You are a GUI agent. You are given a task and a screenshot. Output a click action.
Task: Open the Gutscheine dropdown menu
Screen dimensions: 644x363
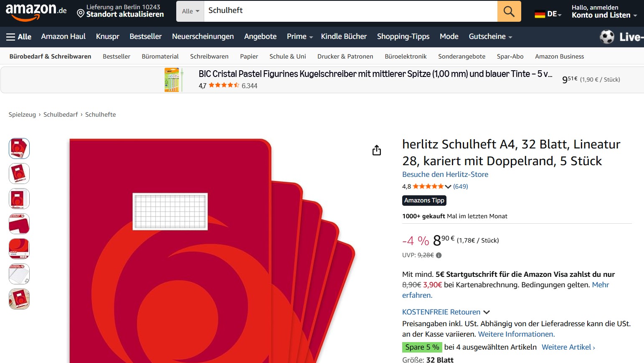coord(490,36)
